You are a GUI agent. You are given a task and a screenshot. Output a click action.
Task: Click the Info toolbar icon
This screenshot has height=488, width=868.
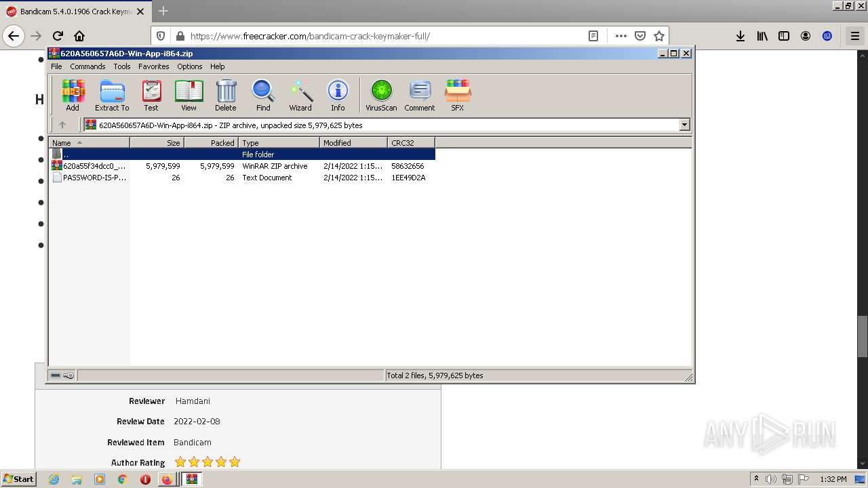(x=338, y=95)
